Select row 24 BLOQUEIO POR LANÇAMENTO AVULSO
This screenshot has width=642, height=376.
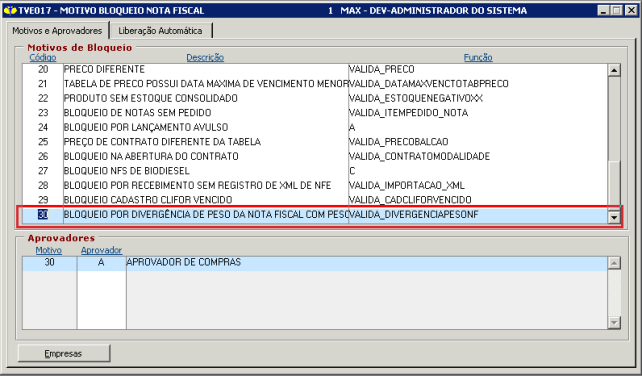tap(315, 127)
